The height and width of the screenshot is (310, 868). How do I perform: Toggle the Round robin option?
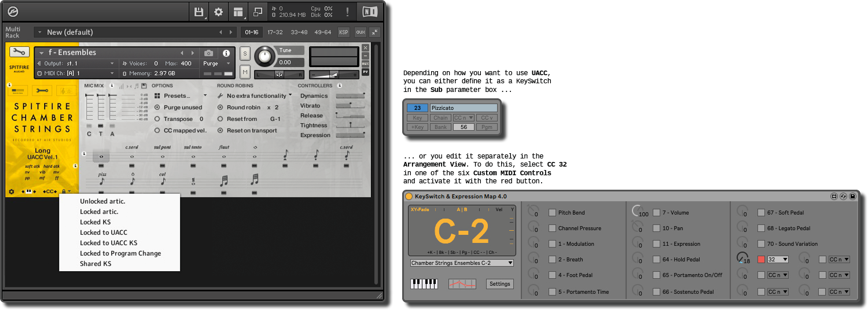coord(220,108)
